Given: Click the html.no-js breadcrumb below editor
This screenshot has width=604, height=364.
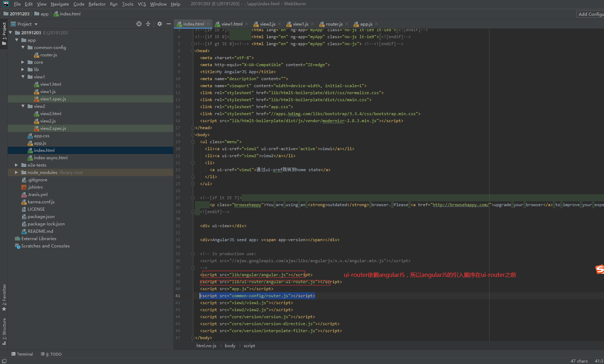Looking at the screenshot, I should [x=206, y=345].
